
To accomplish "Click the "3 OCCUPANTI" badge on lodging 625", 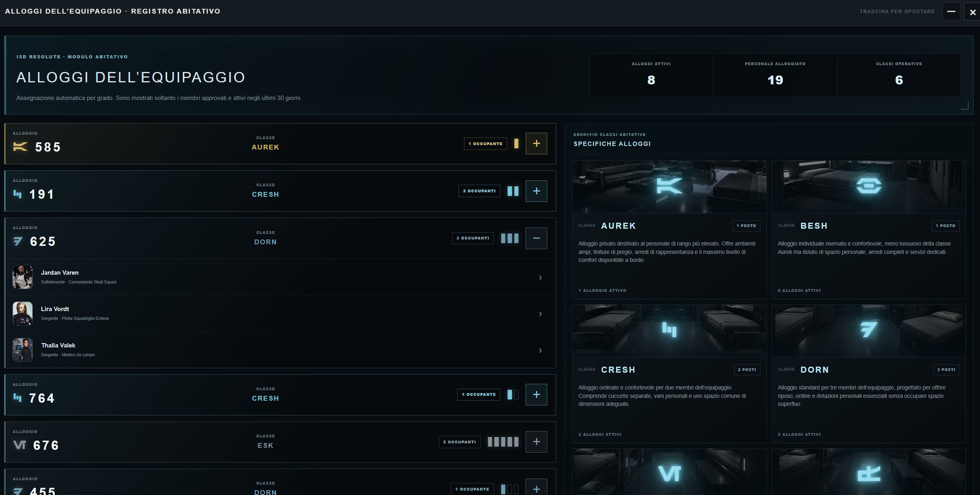I will pos(473,238).
